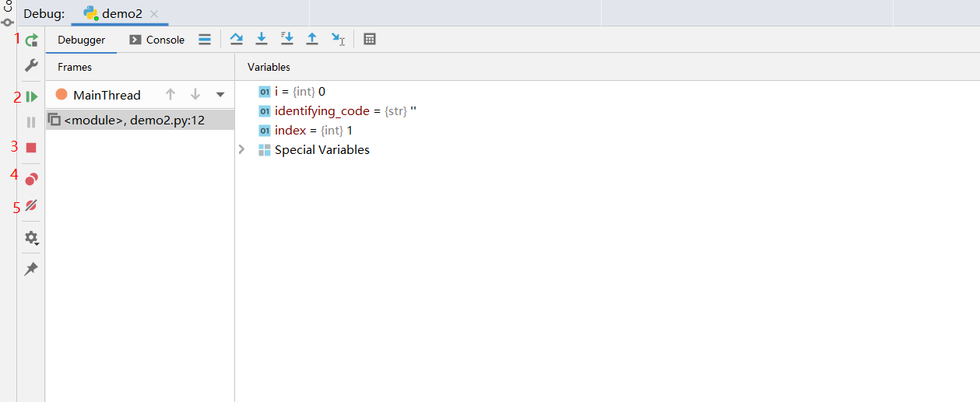Open the View Breakpoints dialog
The width and height of the screenshot is (980, 402).
31,180
